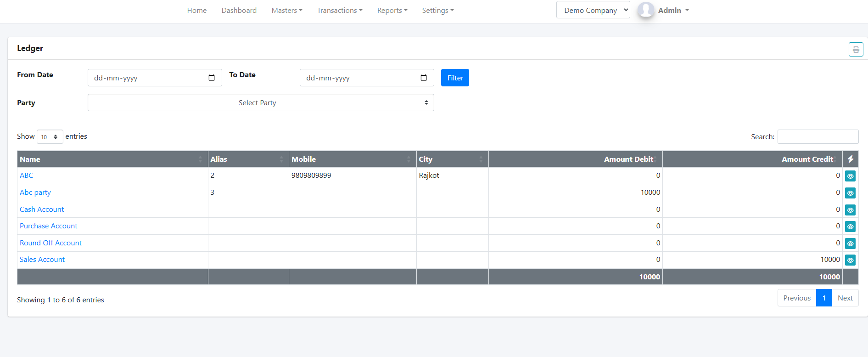Open the Reports menu

pos(392,11)
